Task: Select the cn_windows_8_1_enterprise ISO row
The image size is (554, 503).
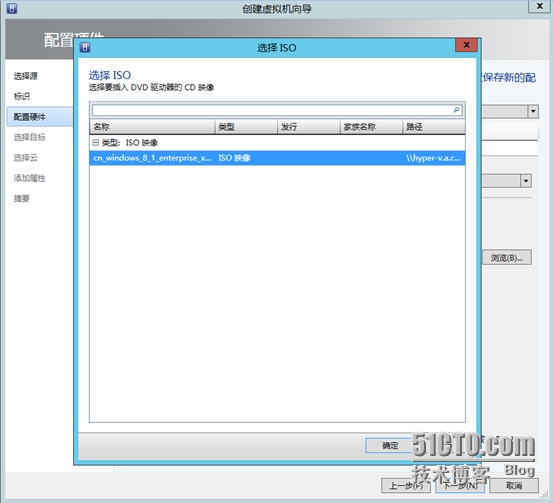Action: coord(277,158)
